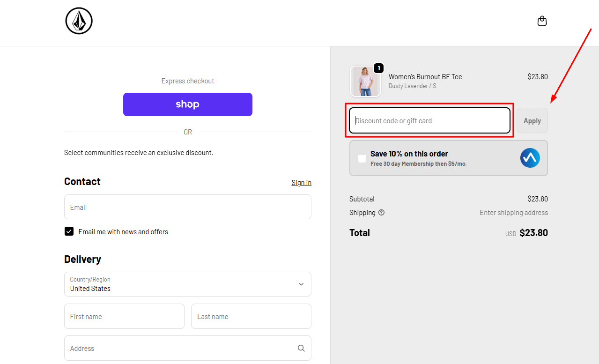The image size is (599, 364).
Task: Open the shopping bag cart icon
Action: (542, 21)
